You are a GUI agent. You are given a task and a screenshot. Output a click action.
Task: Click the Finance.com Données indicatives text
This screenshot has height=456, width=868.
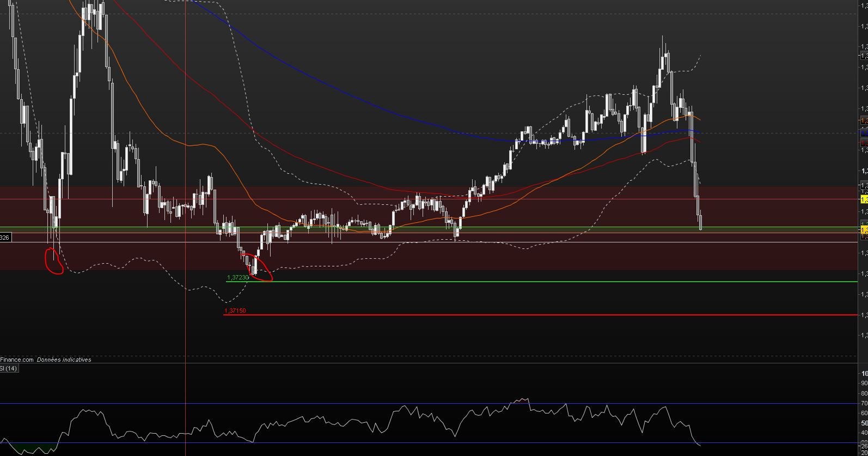[x=46, y=360]
